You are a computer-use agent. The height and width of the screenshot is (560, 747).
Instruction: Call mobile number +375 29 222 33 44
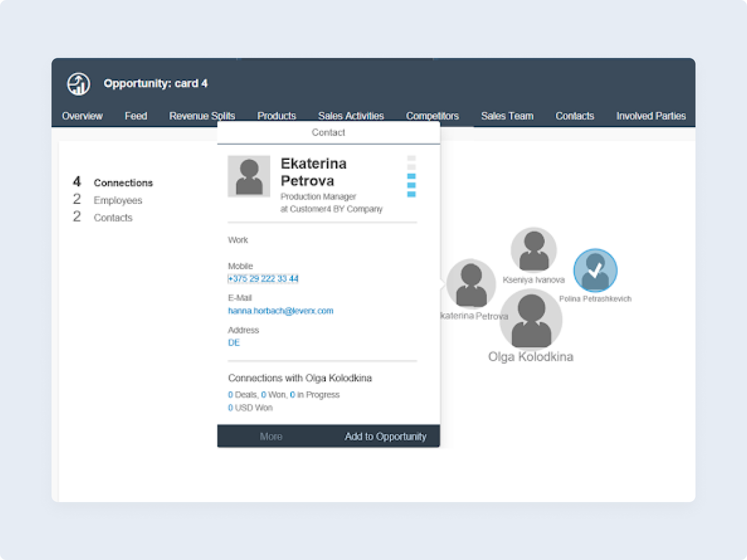coord(263,278)
